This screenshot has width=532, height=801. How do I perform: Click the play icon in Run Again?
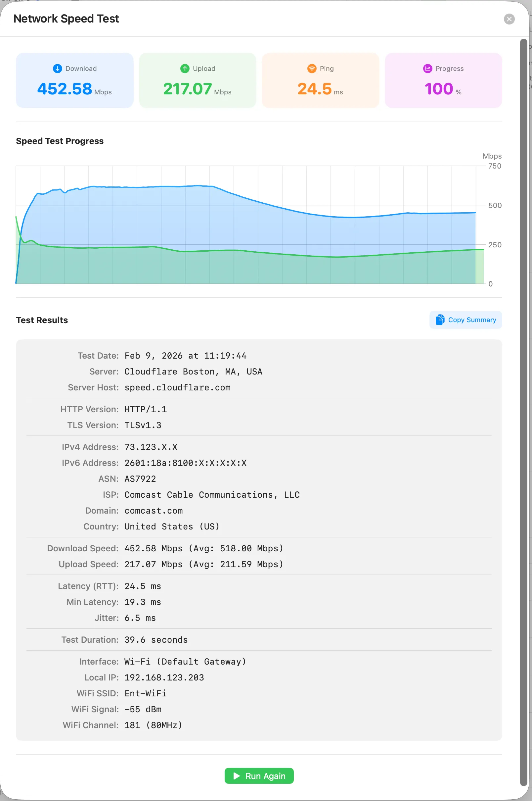point(237,776)
